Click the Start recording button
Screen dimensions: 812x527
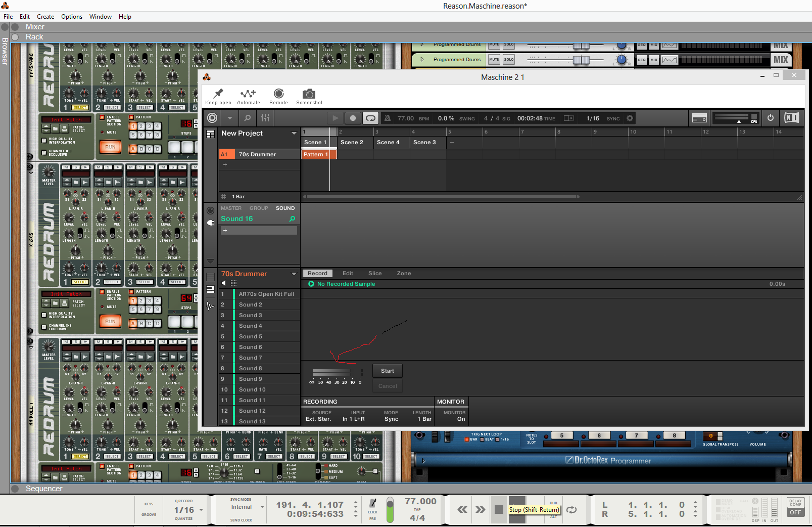tap(388, 371)
